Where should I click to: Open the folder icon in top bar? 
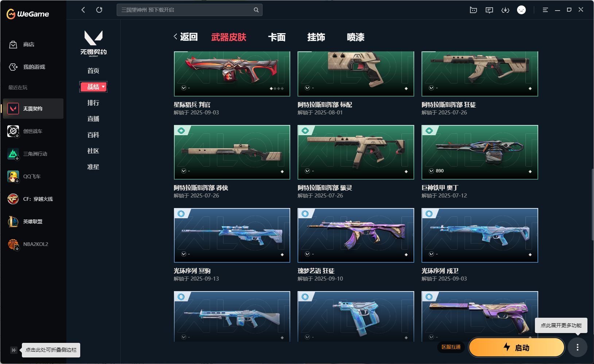tap(473, 10)
